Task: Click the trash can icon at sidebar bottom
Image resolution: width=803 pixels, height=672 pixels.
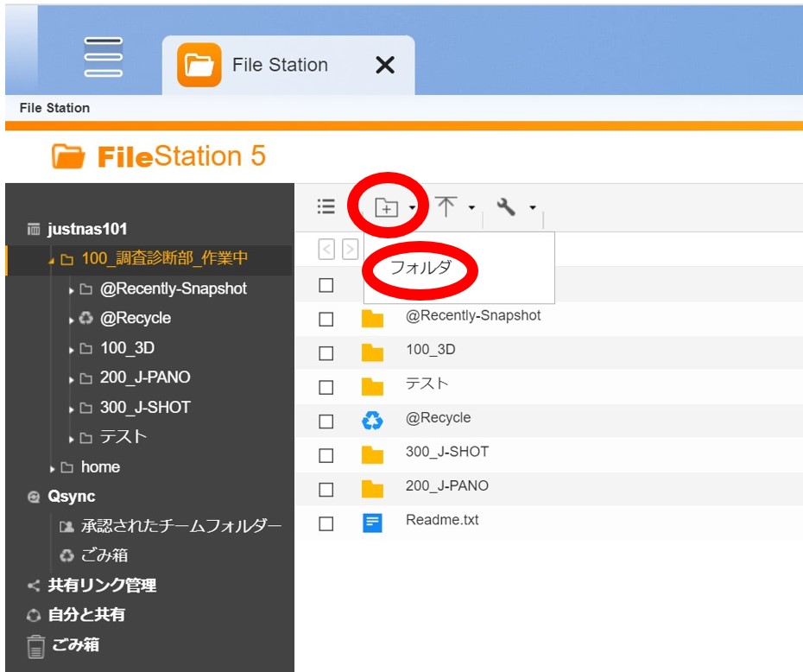Action: click(35, 646)
